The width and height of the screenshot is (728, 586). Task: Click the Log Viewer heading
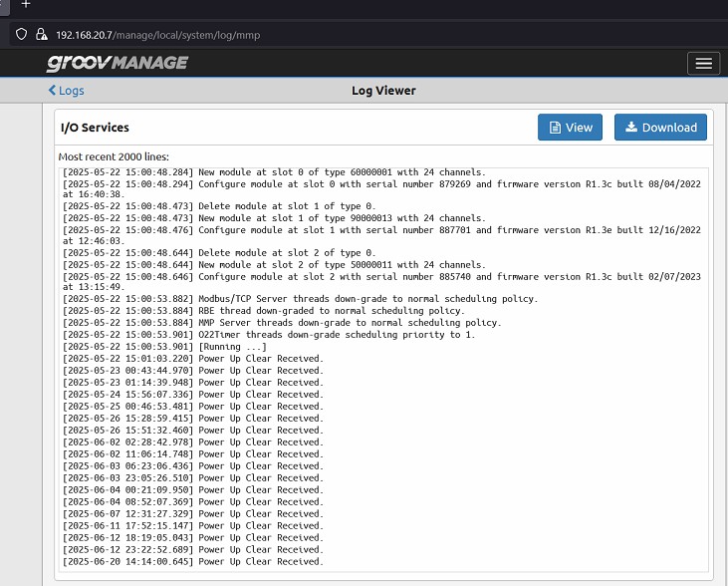pyautogui.click(x=383, y=90)
